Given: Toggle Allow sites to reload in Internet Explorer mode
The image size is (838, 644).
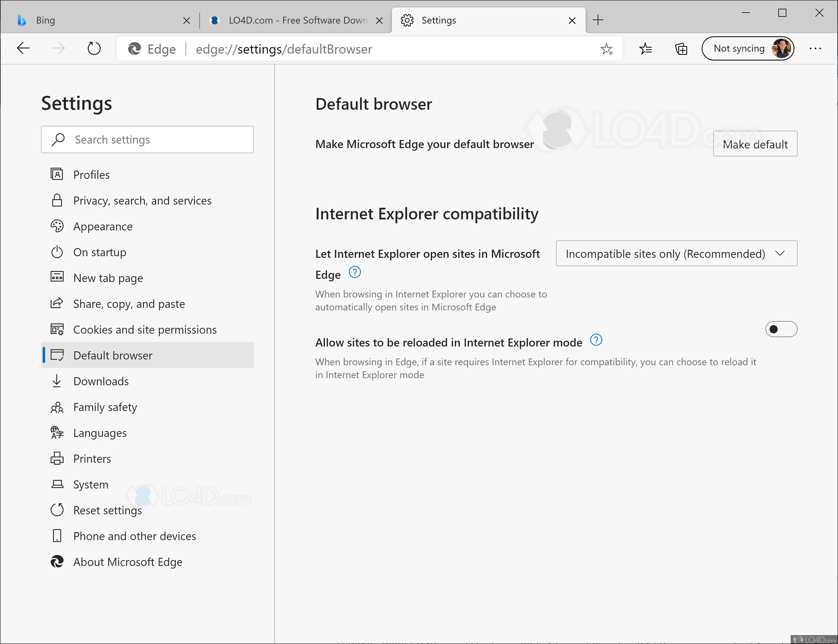Looking at the screenshot, I should coord(781,329).
